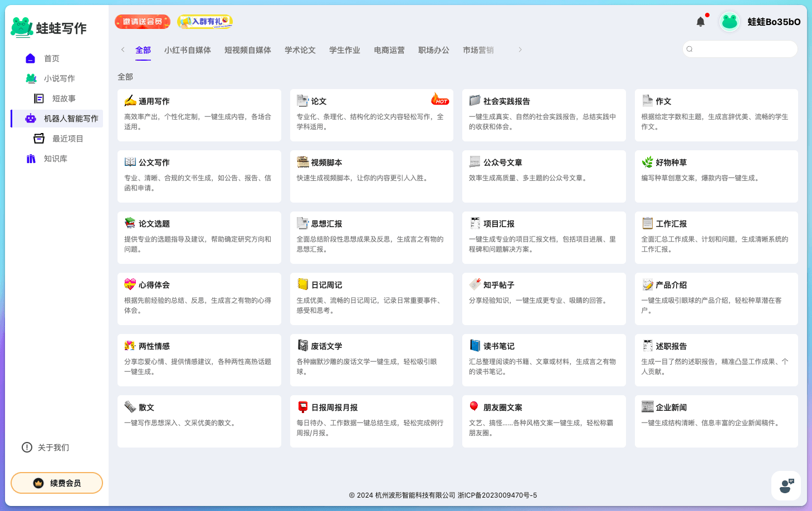The height and width of the screenshot is (511, 812).
Task: Click the 好物种草 herb icon
Action: tap(647, 162)
